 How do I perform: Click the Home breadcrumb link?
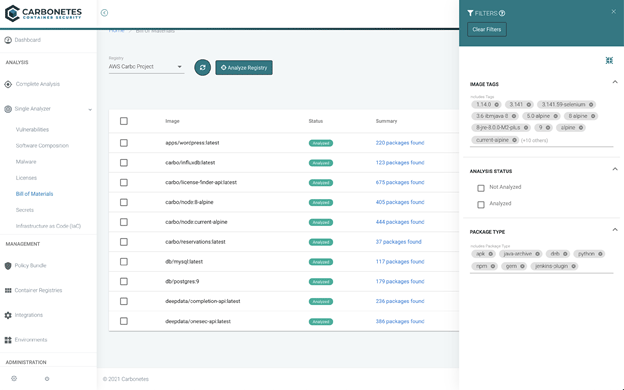(x=117, y=31)
